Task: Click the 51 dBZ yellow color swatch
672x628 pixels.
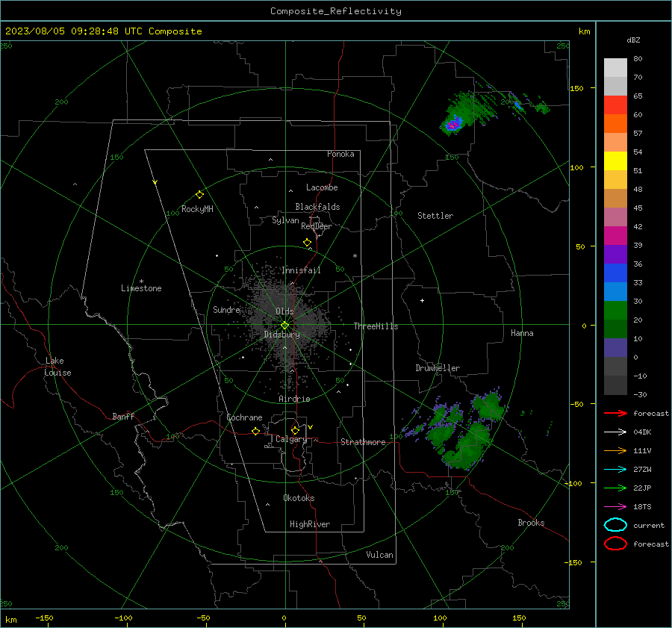Action: (x=615, y=161)
